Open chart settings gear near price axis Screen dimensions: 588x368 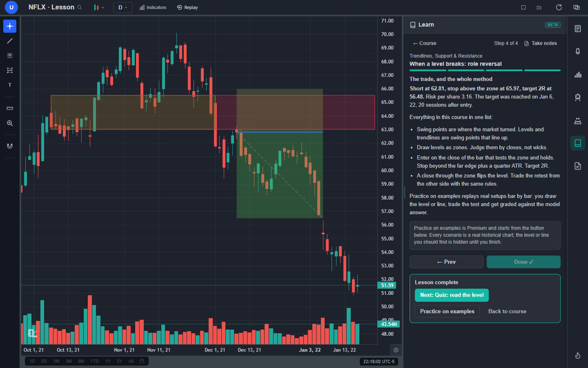tap(396, 350)
